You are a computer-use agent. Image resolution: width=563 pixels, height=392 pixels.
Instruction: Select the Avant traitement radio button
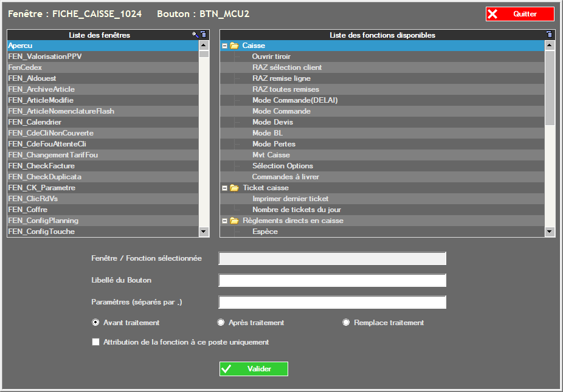pos(95,323)
